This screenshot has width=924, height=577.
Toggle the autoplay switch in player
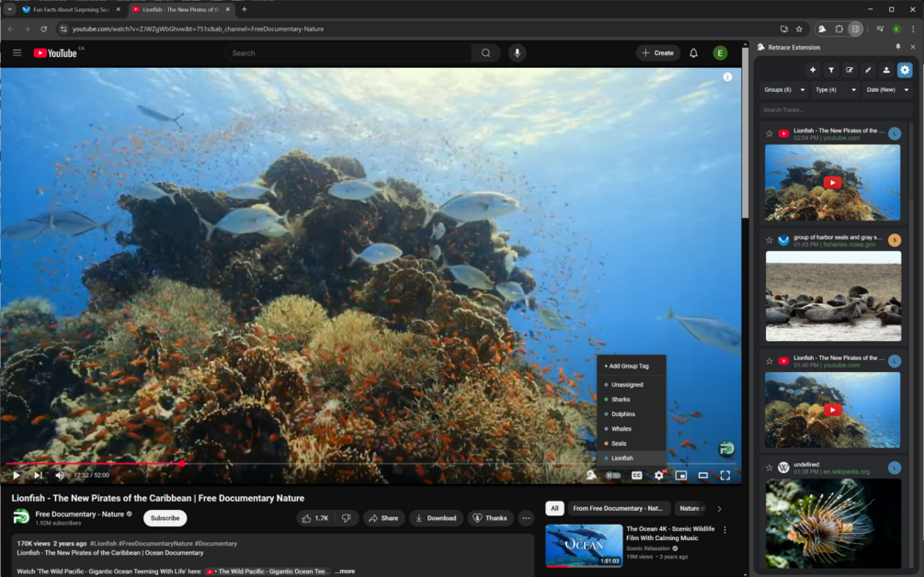click(x=613, y=475)
